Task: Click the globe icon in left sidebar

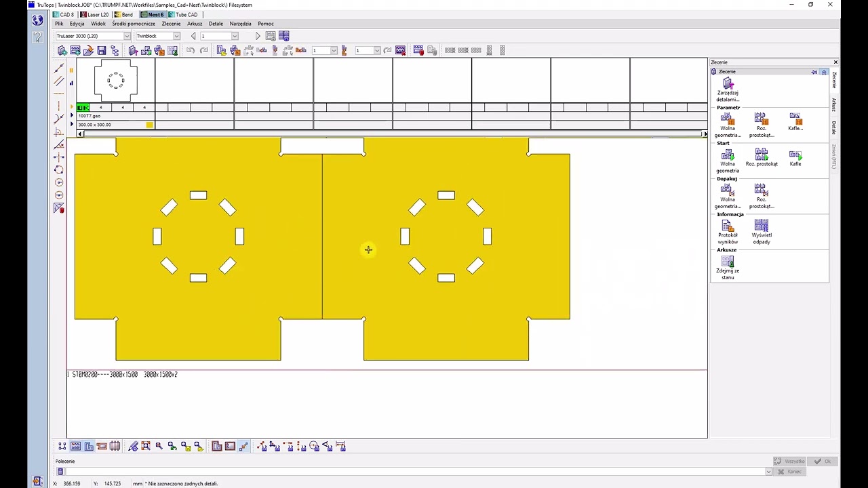Action: pyautogui.click(x=37, y=20)
